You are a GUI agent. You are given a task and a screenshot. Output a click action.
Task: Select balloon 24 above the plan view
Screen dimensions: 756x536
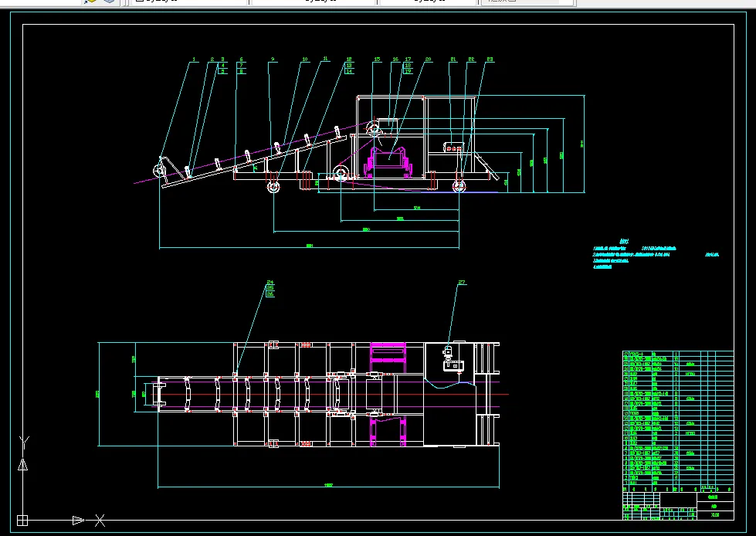tap(270, 283)
